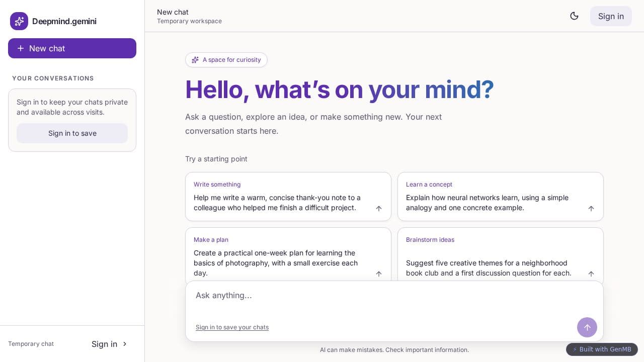Click the 'Hello, what's on your mind?' heading

click(340, 89)
